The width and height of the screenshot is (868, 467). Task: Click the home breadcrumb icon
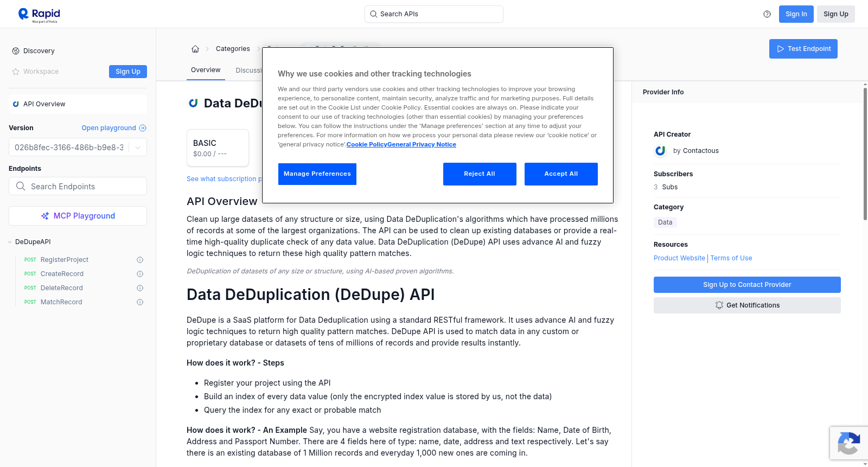(195, 49)
